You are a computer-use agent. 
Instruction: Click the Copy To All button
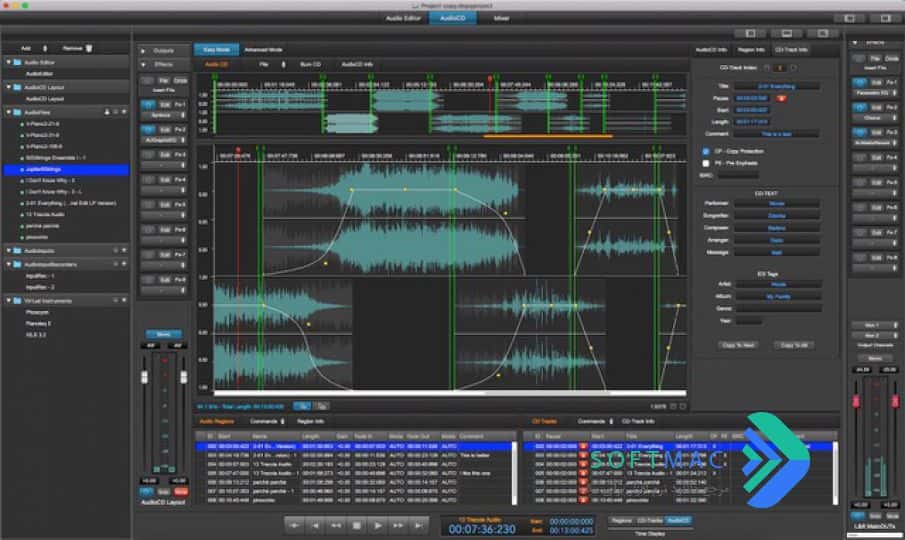[794, 345]
